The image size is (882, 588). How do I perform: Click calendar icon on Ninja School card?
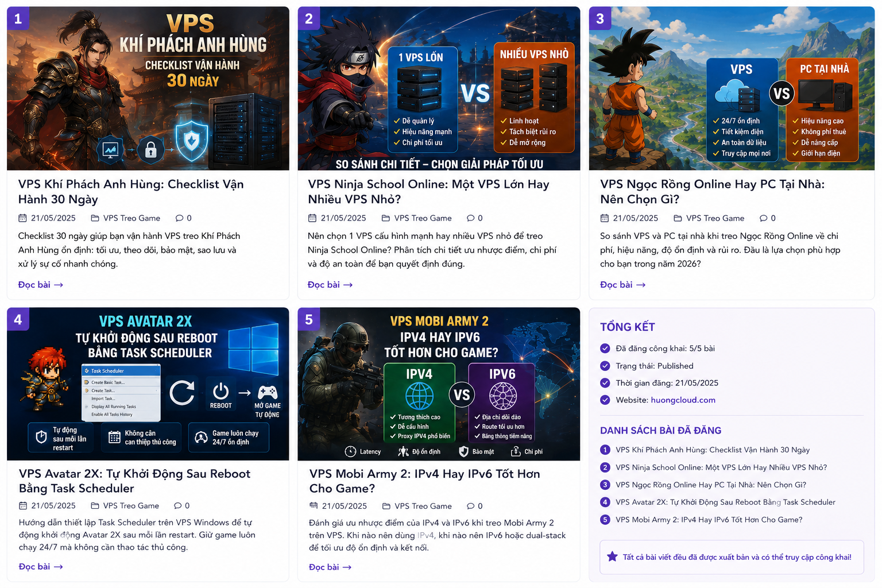[x=312, y=218]
